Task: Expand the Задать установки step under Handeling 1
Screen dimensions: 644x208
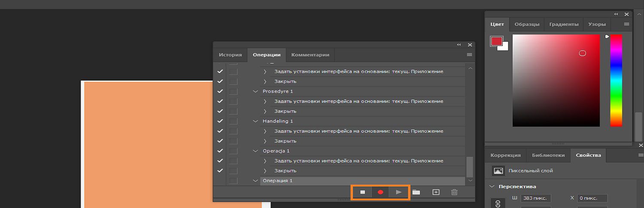Action: 265,131
